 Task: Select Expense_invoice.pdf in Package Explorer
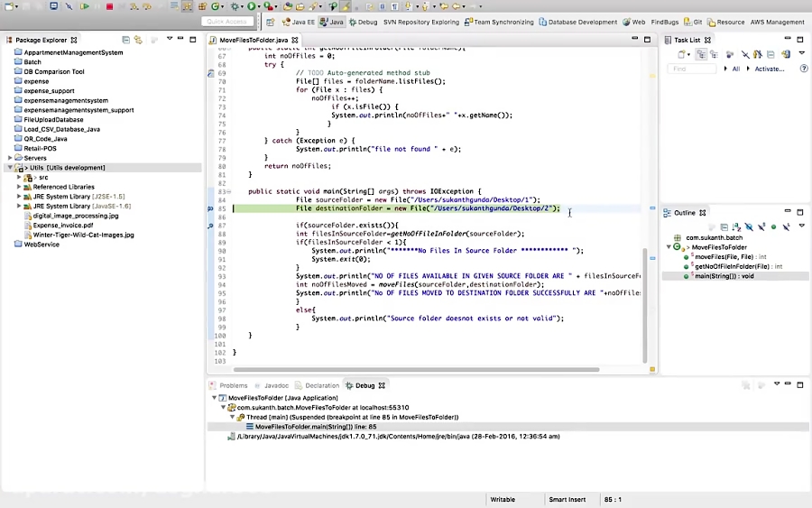(62, 226)
